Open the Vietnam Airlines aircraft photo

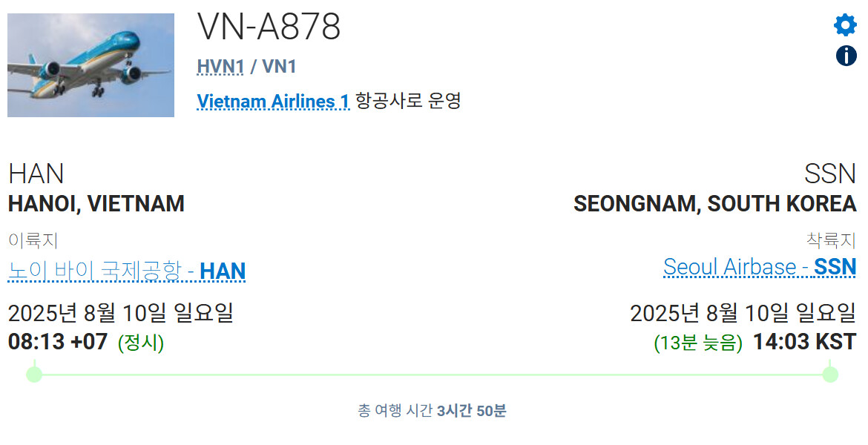pyautogui.click(x=91, y=65)
